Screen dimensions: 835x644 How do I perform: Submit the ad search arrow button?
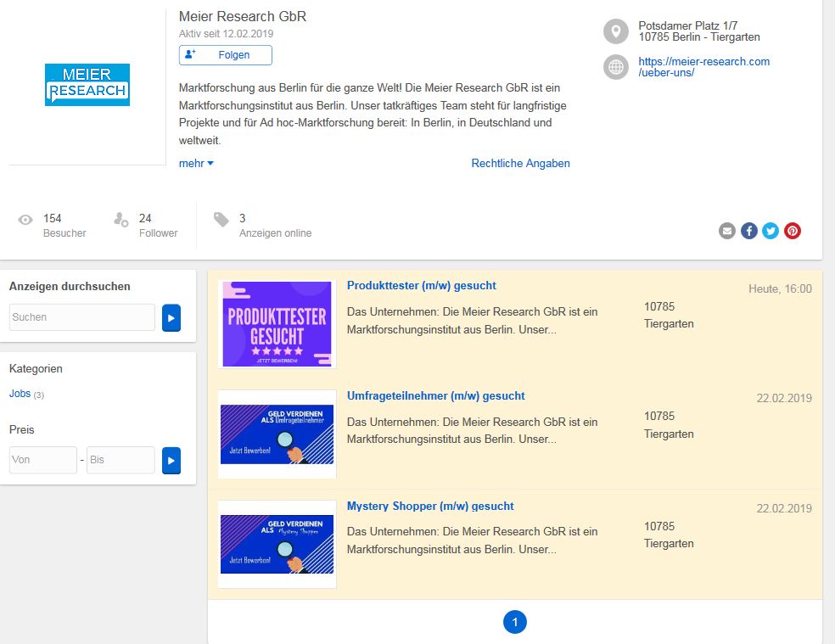coord(171,317)
